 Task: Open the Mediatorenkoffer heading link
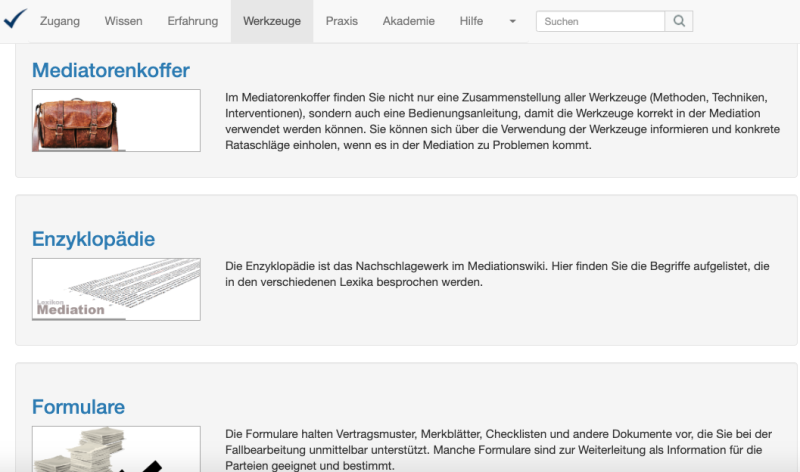[110, 70]
